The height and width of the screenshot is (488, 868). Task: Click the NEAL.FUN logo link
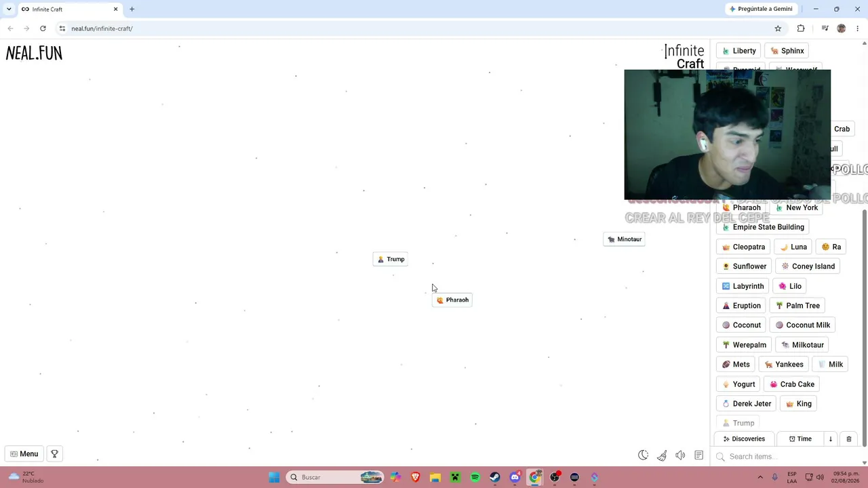34,54
